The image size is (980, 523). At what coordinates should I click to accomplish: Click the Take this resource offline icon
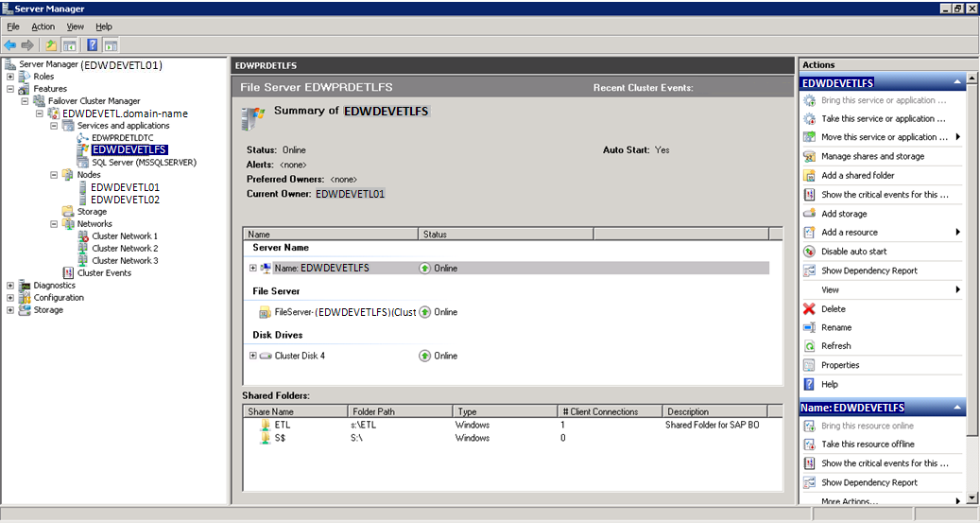coord(809,445)
